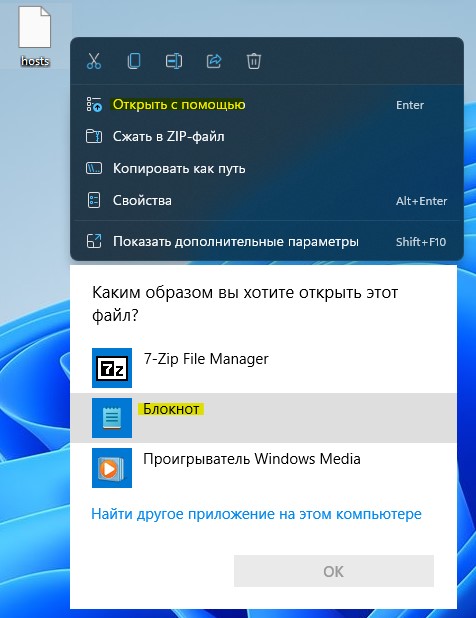Viewport: 476px width, 618px height.
Task: Select Копировать как путь entry
Action: [x=267, y=169]
